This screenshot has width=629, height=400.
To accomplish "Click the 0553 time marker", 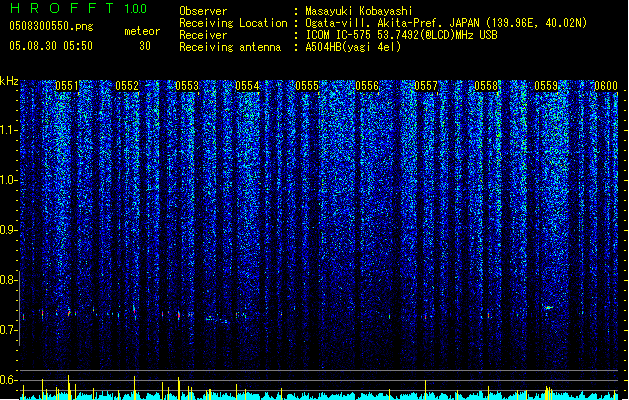I will click(187, 86).
